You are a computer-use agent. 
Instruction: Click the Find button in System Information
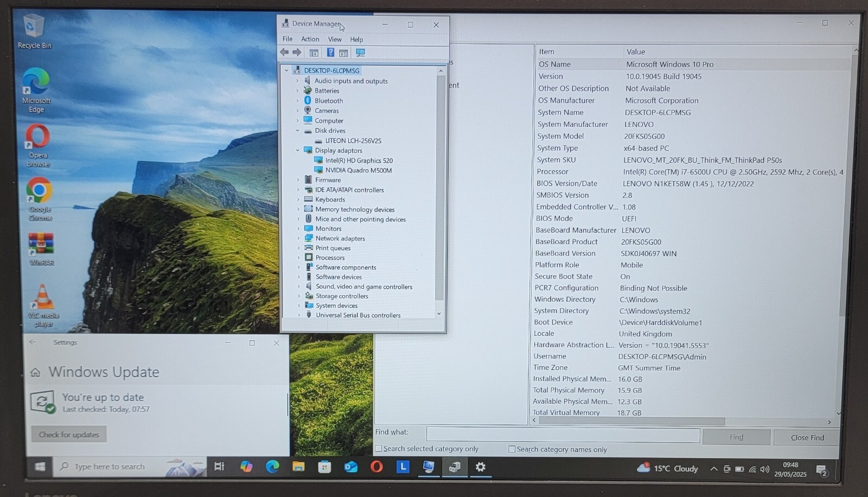pyautogui.click(x=736, y=437)
